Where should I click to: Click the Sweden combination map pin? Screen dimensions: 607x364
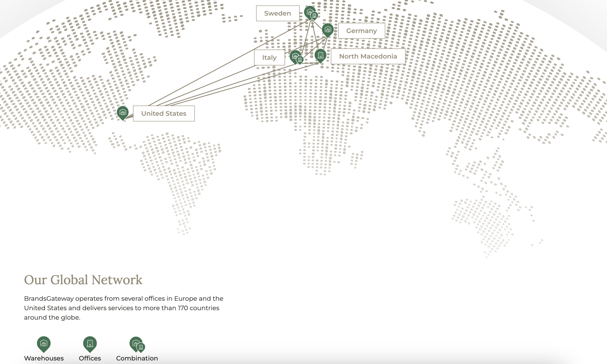coord(311,13)
